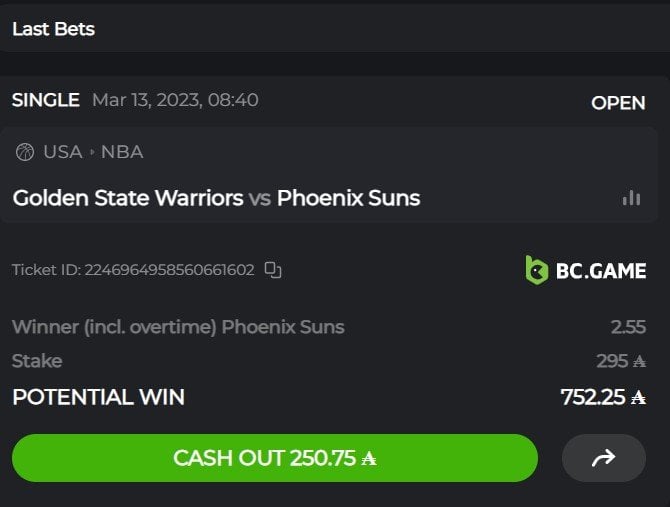670x507 pixels.
Task: Share this bet via arrow button
Action: pos(603,458)
